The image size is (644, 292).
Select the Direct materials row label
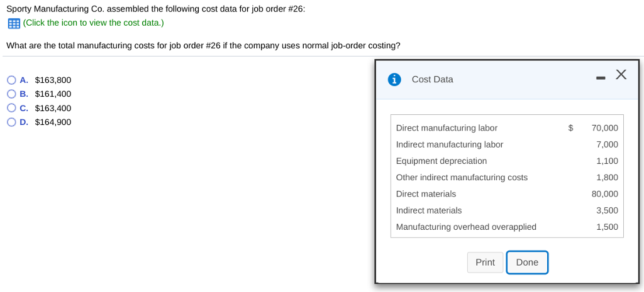(x=426, y=194)
